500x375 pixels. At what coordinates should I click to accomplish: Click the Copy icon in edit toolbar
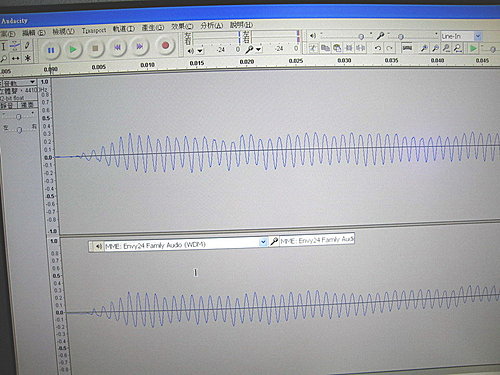325,48
